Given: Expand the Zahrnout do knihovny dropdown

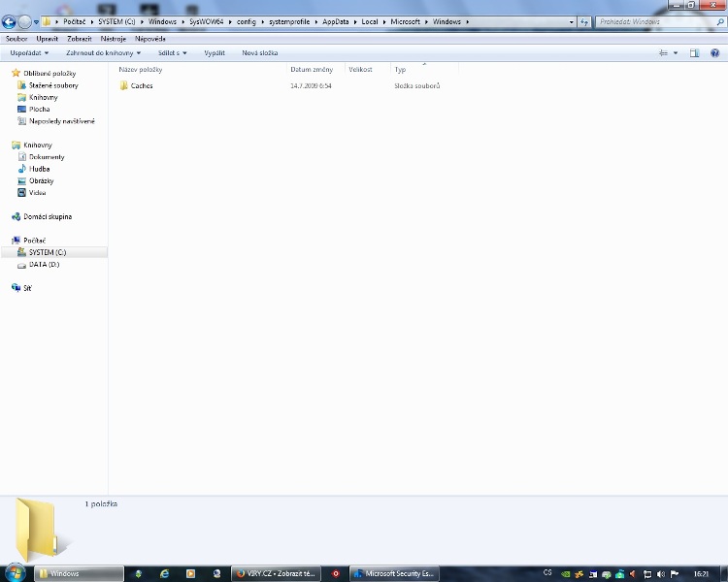Looking at the screenshot, I should pyautogui.click(x=103, y=52).
